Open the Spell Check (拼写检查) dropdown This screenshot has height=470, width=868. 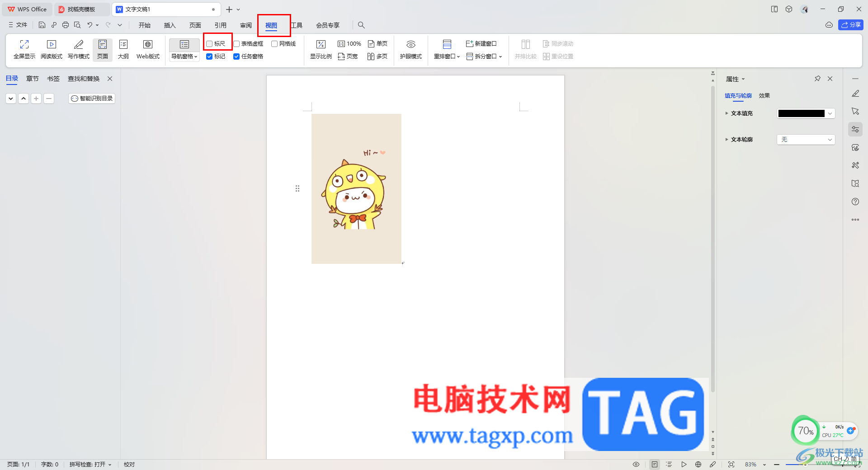coord(90,465)
